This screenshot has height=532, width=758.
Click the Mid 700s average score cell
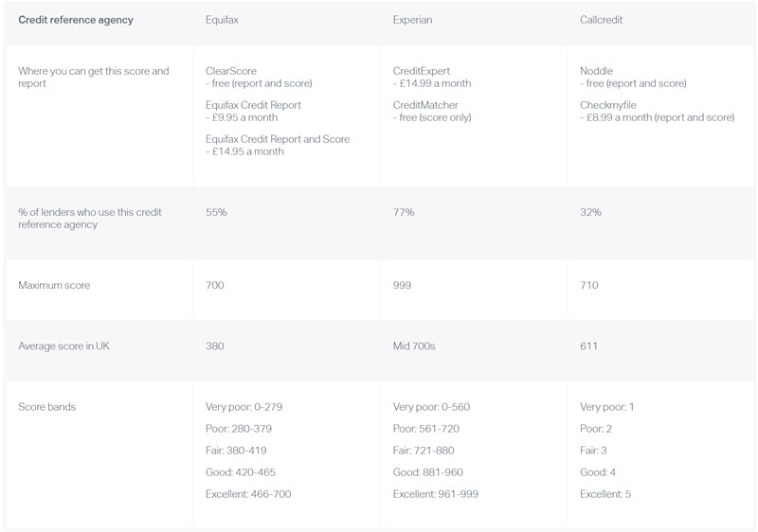(x=414, y=346)
